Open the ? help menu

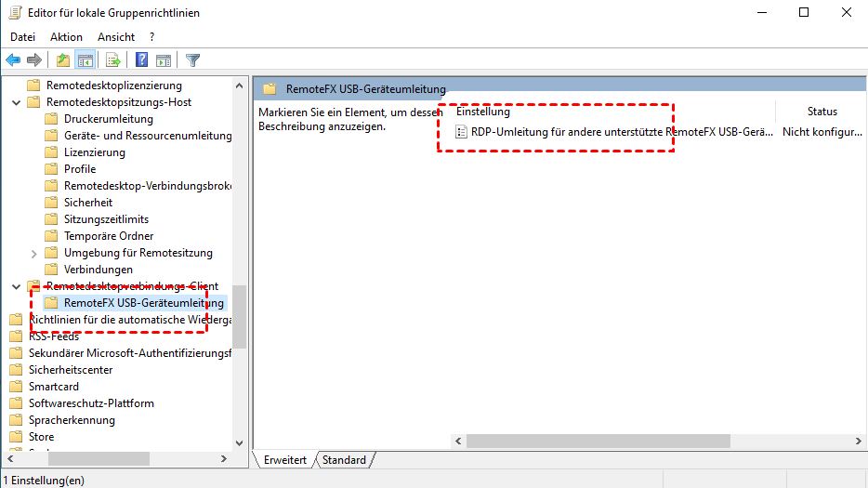(x=151, y=37)
